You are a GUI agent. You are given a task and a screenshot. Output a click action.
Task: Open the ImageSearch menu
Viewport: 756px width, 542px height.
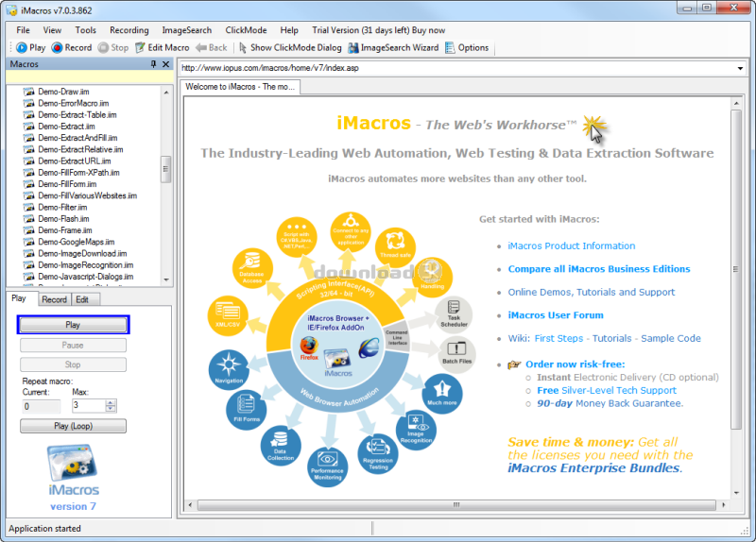186,30
